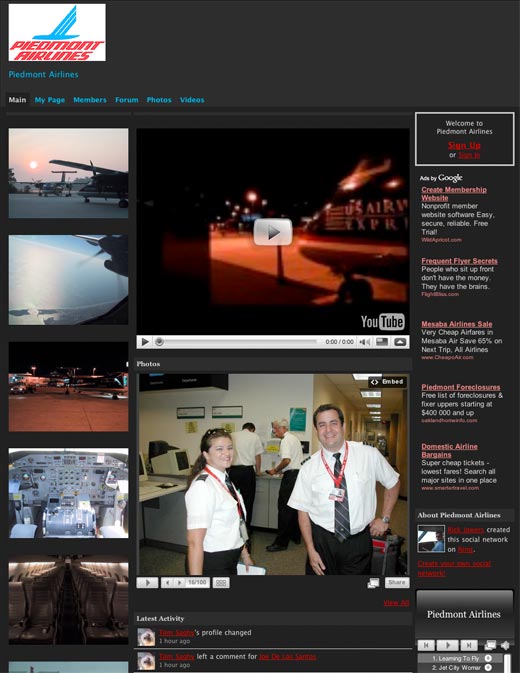Click the Piedmont Airlines title link below logo
This screenshot has height=673, width=520.
[43, 74]
